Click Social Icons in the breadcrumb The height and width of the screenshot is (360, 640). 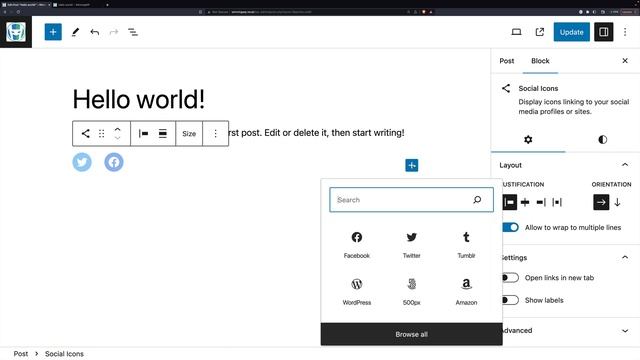point(64,353)
